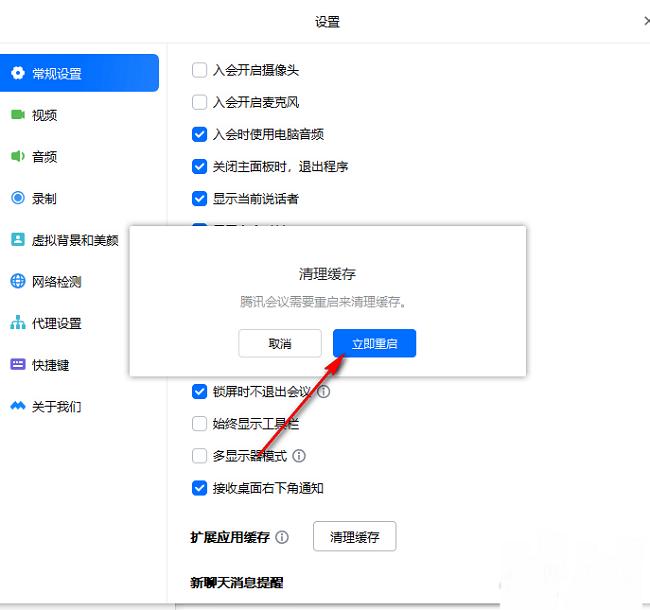Enable the 入会开启麦克风 checkbox
The image size is (650, 610).
pos(199,102)
